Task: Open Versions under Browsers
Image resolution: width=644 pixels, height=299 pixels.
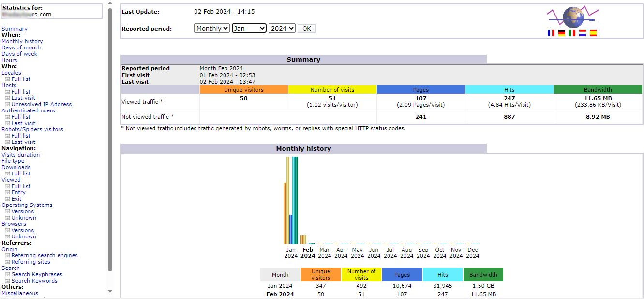Action: click(x=23, y=230)
